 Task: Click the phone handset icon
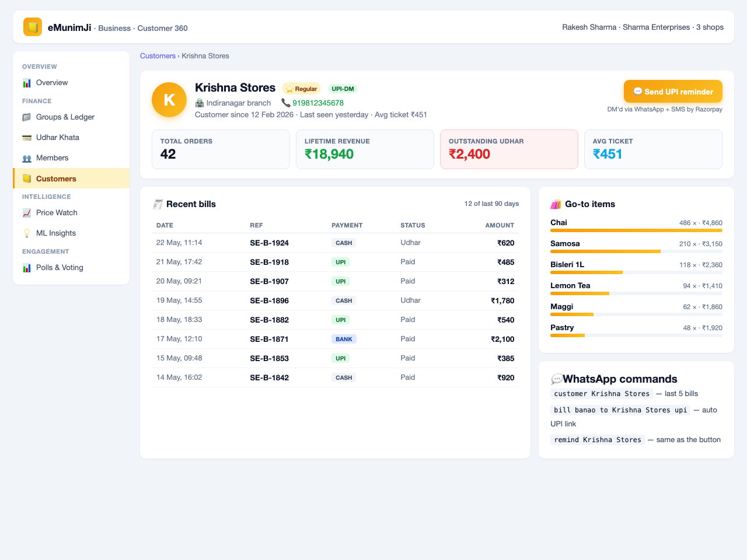tap(285, 103)
